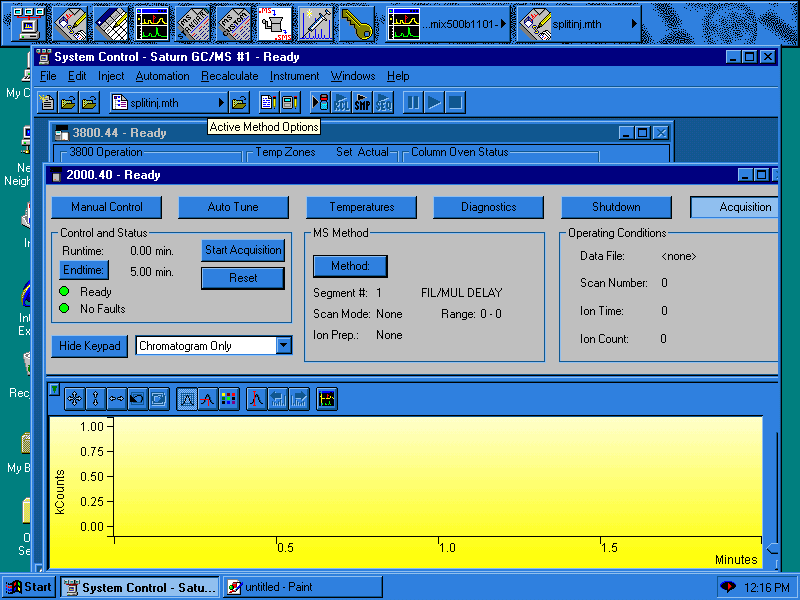The width and height of the screenshot is (800, 600).
Task: Open the syringe injection chromatogram icon
Action: [x=316, y=23]
